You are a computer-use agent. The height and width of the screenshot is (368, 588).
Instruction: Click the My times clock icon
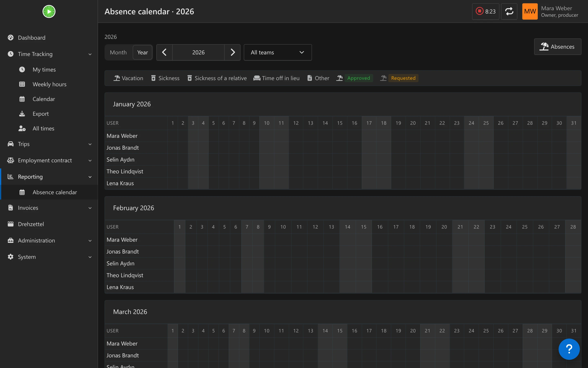[x=22, y=69]
